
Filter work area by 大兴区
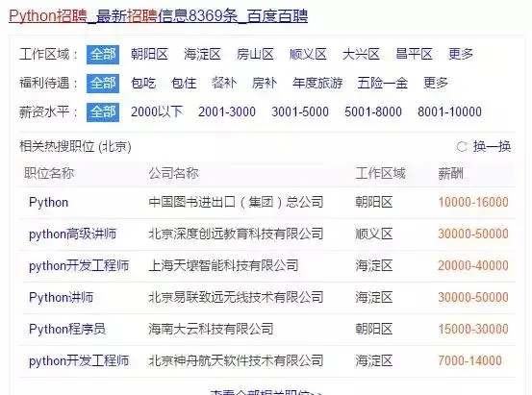pos(361,54)
